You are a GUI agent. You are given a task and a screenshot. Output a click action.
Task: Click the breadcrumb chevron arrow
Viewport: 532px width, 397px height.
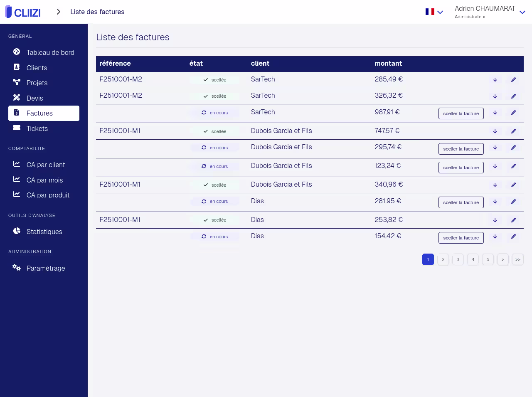pos(59,12)
